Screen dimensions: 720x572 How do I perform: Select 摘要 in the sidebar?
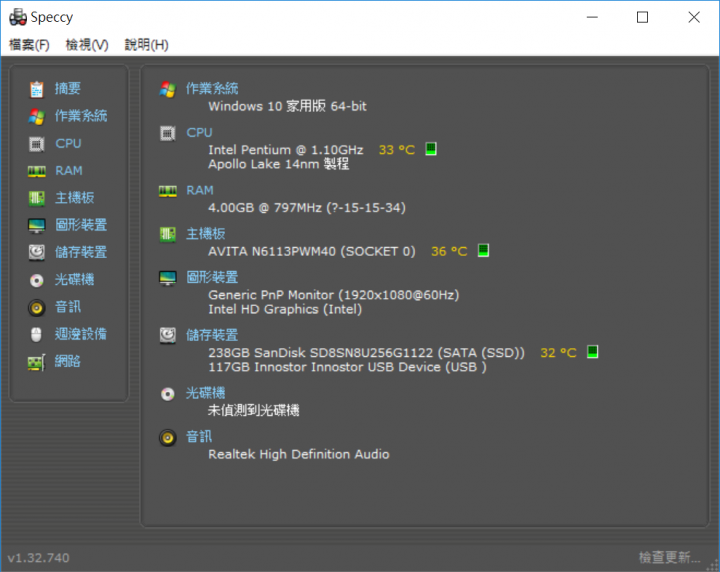(68, 89)
